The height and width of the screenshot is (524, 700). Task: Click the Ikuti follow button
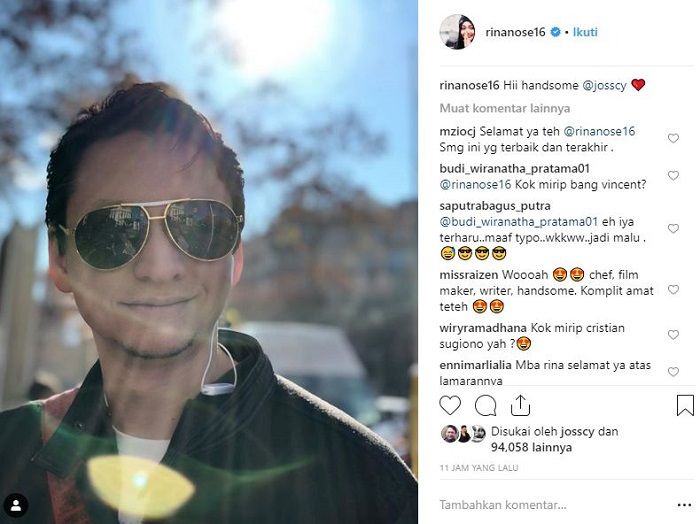tap(585, 32)
